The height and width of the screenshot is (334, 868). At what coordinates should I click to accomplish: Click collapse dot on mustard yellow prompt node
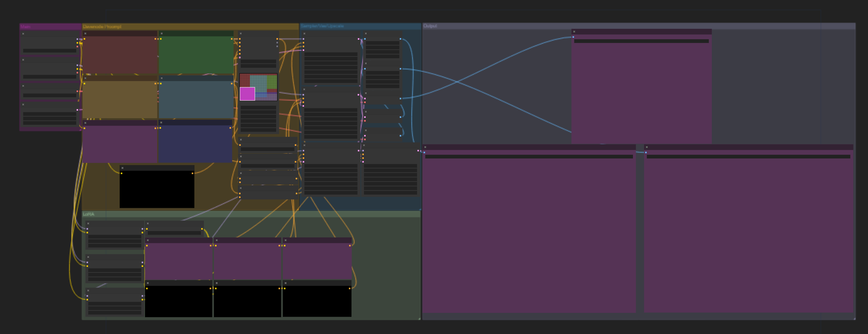[86, 78]
